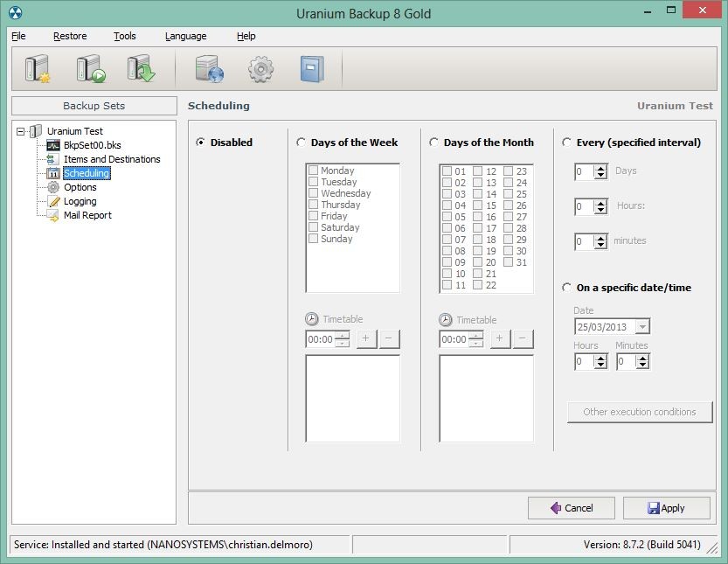
Task: Click the weekly Timetable time spinner arrows
Action: click(343, 339)
